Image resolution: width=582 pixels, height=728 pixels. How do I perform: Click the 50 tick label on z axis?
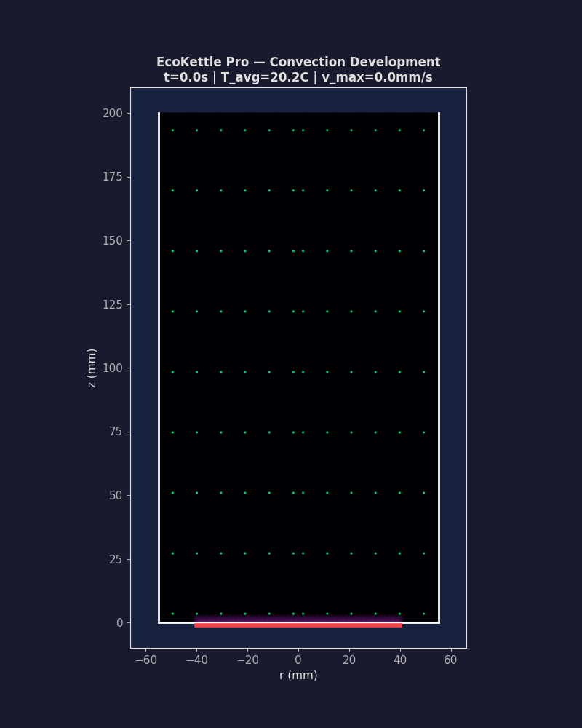click(x=115, y=496)
